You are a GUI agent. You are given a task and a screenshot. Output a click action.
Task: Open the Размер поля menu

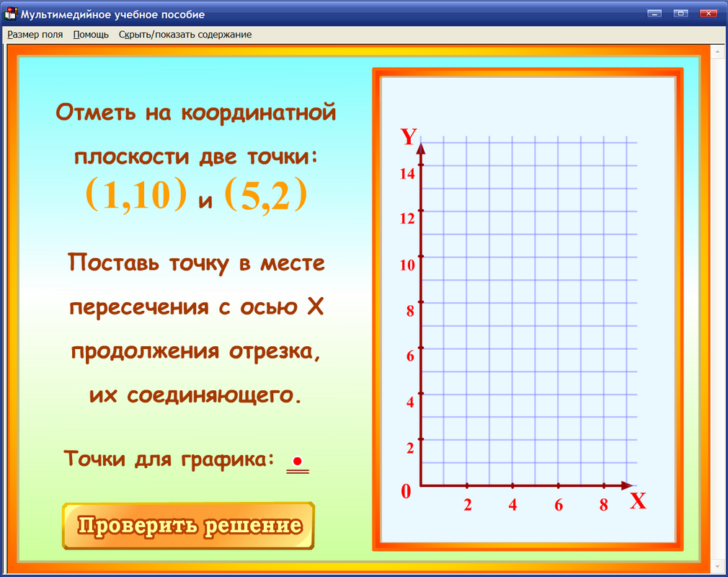35,34
